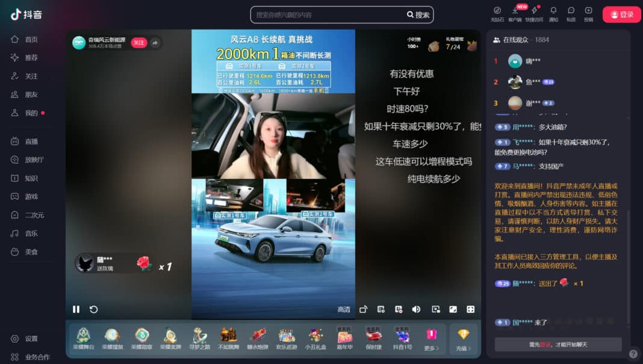Screen dimensions: 643x364
Task: Open second-ranked viewer 鱼*** profile
Action: tap(515, 82)
